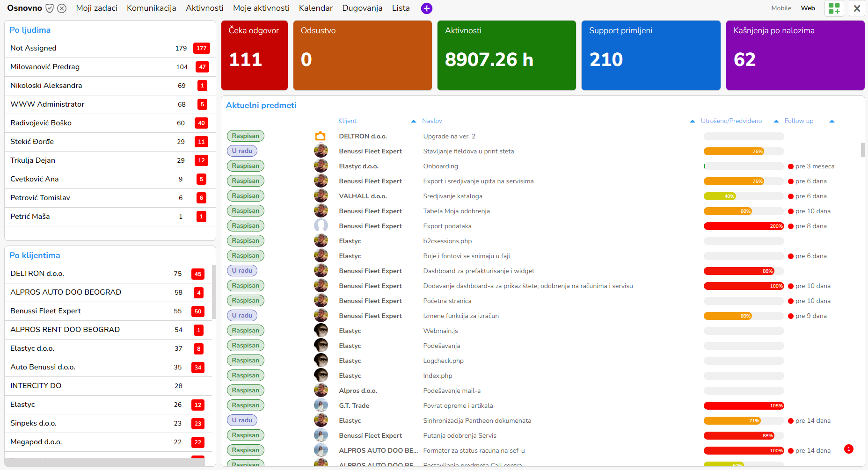The image size is (868, 470).
Task: Click the avatar in the Povrat opreme row
Action: (x=321, y=405)
